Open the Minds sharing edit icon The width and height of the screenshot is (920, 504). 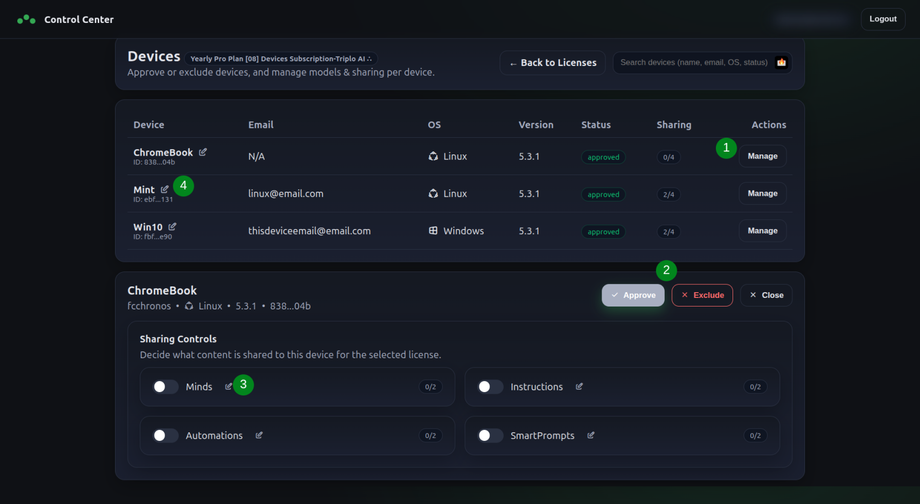click(x=229, y=386)
